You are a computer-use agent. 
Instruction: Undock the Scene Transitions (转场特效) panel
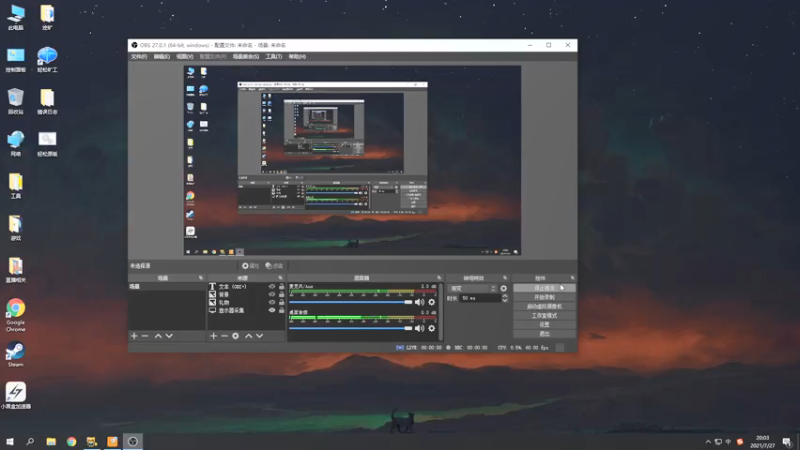click(x=505, y=278)
